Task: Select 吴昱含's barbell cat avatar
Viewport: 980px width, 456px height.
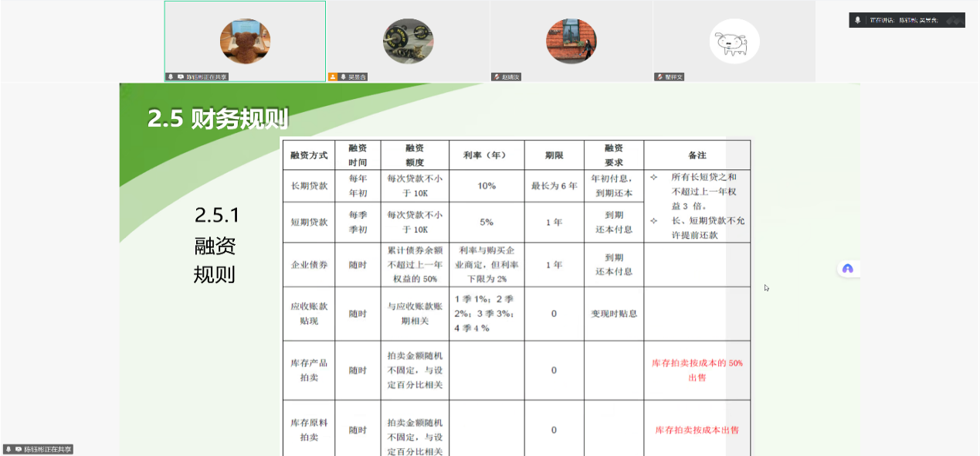Action: tap(409, 41)
